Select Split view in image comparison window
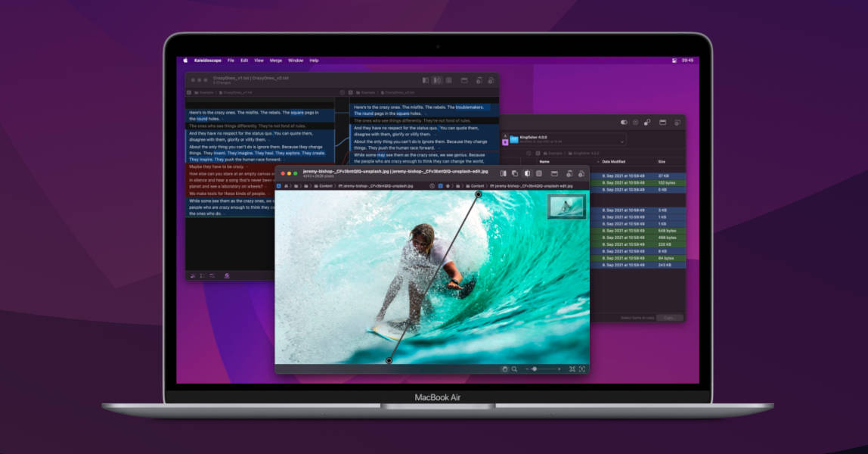This screenshot has height=454, width=868. (527, 173)
